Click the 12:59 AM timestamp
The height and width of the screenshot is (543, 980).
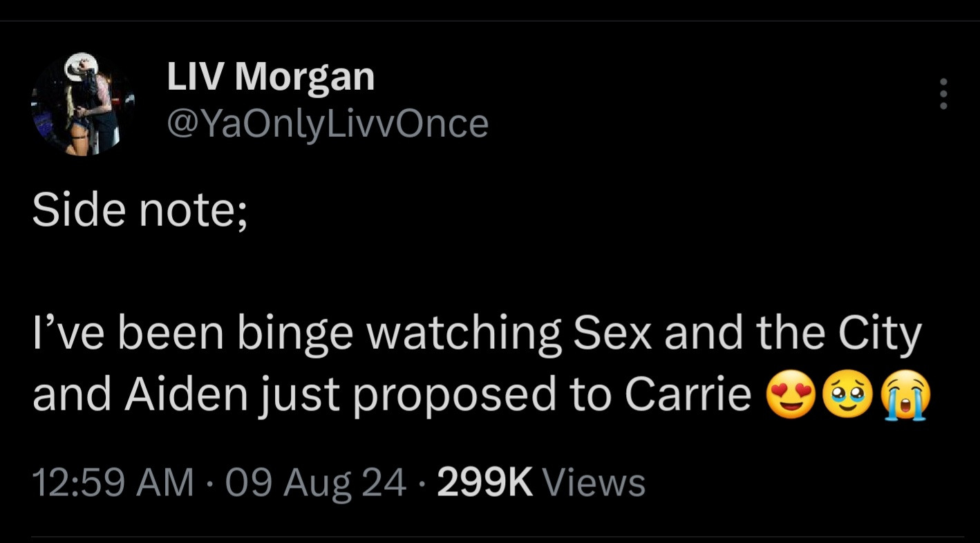[112, 482]
